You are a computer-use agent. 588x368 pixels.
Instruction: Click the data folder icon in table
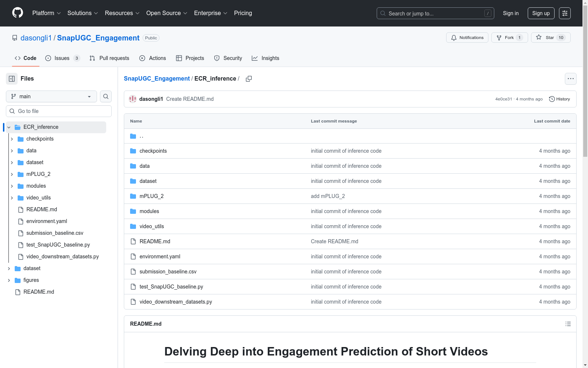click(133, 166)
